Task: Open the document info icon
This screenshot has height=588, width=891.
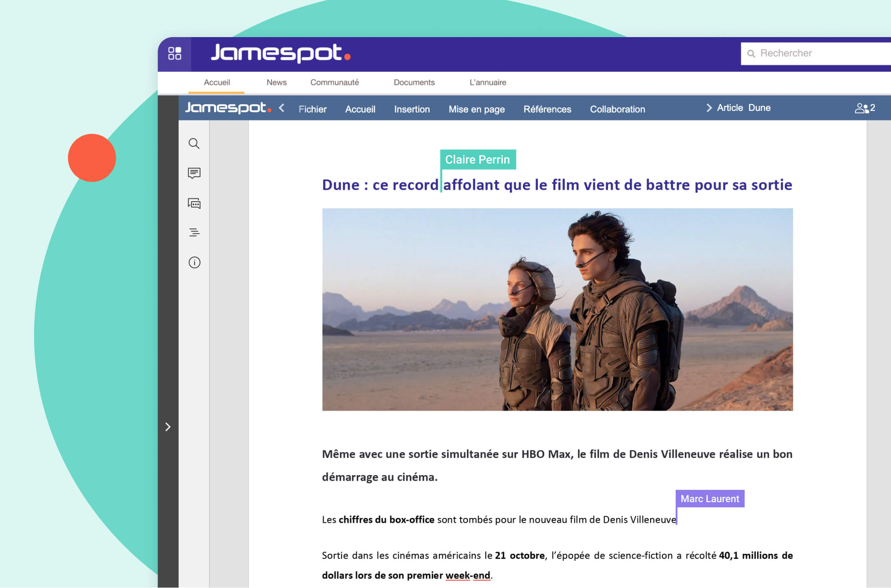Action: (x=194, y=263)
